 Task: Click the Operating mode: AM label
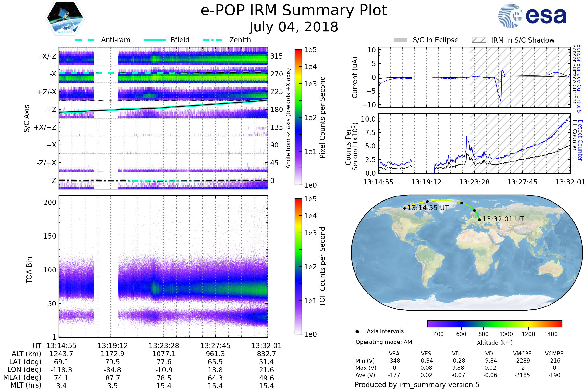(384, 342)
